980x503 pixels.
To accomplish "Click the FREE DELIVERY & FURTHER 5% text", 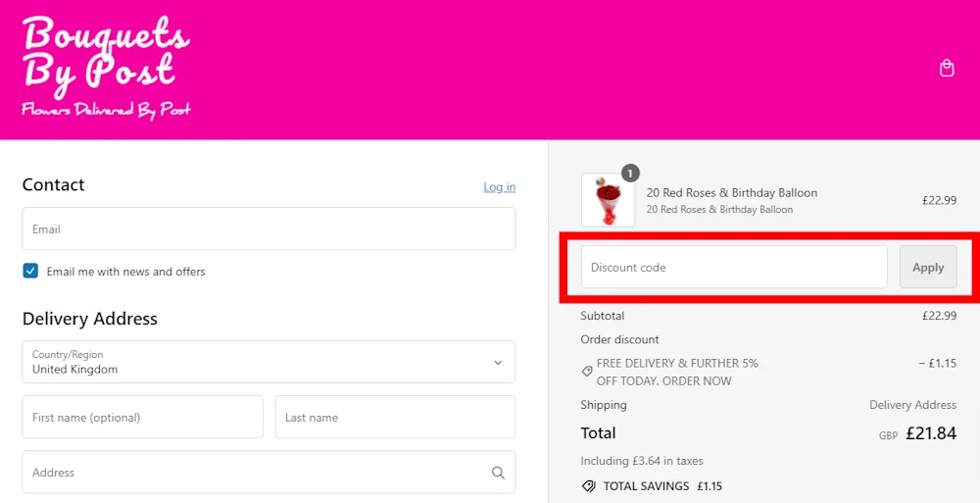I will coord(677,372).
